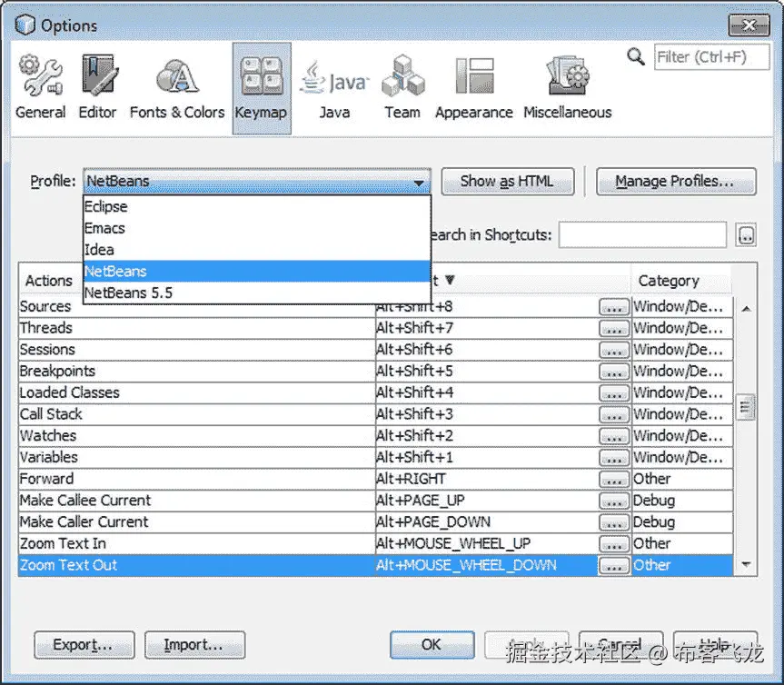Click the Show as HTML button
Screen dimensions: 784x685
[x=507, y=181]
